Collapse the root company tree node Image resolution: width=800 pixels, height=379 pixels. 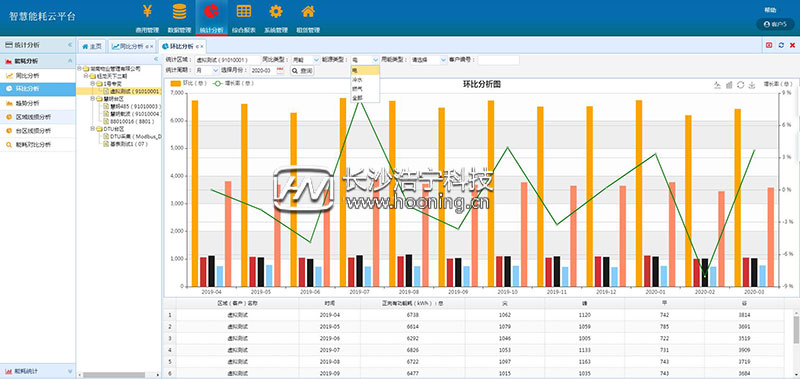(x=80, y=68)
